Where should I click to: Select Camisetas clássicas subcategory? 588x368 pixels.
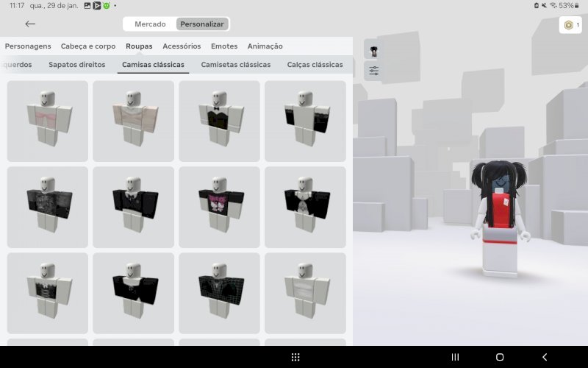click(x=236, y=65)
